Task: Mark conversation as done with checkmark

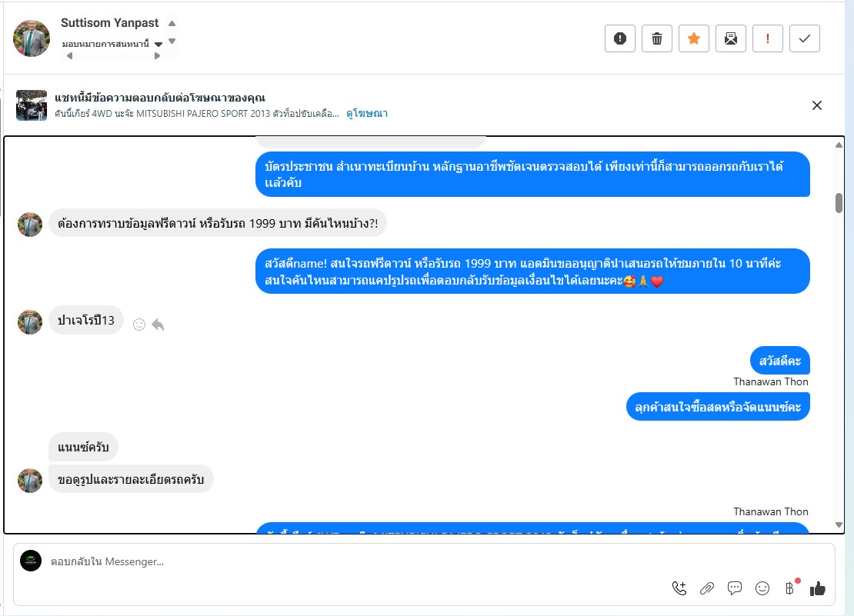Action: coord(805,38)
